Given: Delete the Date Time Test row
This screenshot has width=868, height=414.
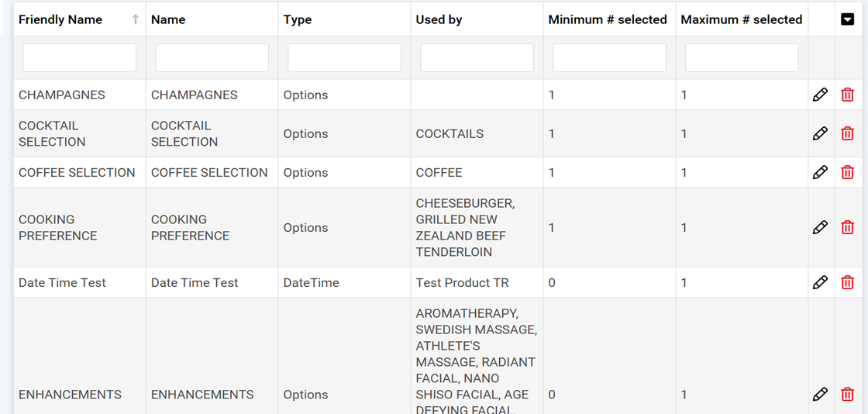Looking at the screenshot, I should click(x=847, y=282).
